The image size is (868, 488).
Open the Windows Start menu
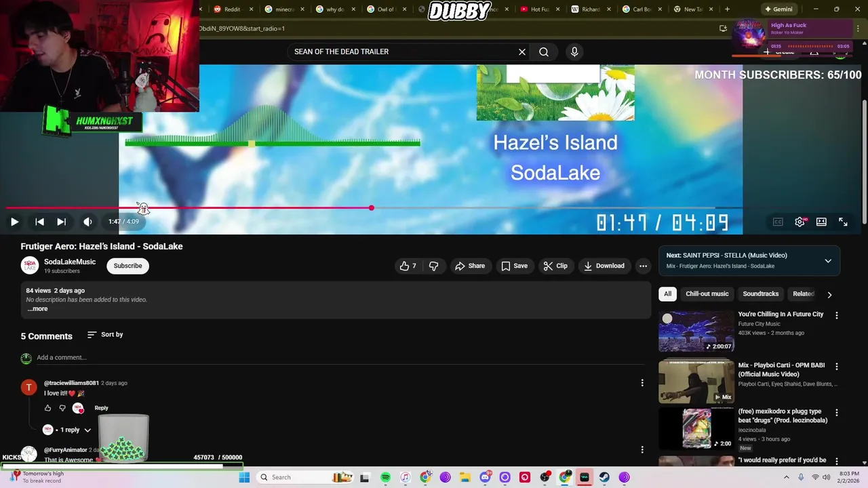(x=244, y=477)
